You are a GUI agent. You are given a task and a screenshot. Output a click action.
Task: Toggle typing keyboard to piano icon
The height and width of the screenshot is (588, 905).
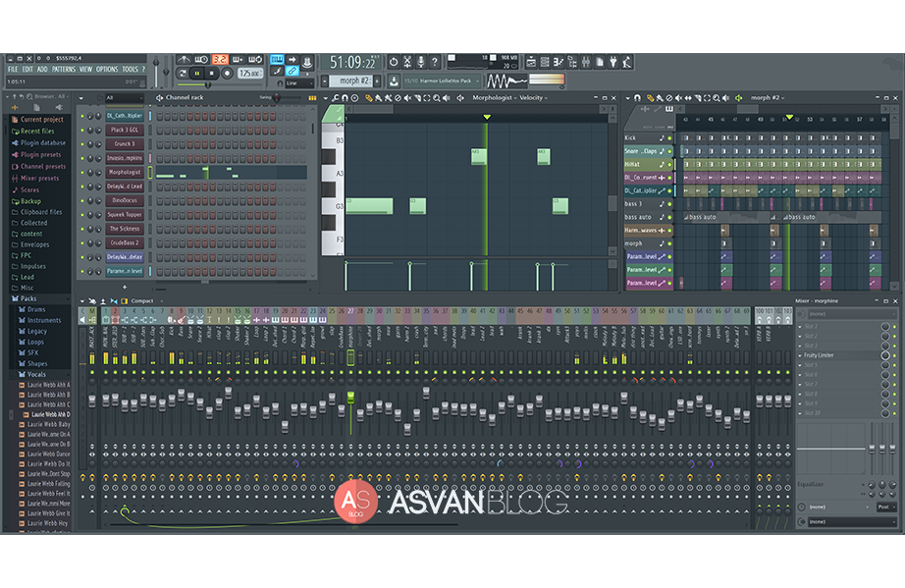(277, 60)
